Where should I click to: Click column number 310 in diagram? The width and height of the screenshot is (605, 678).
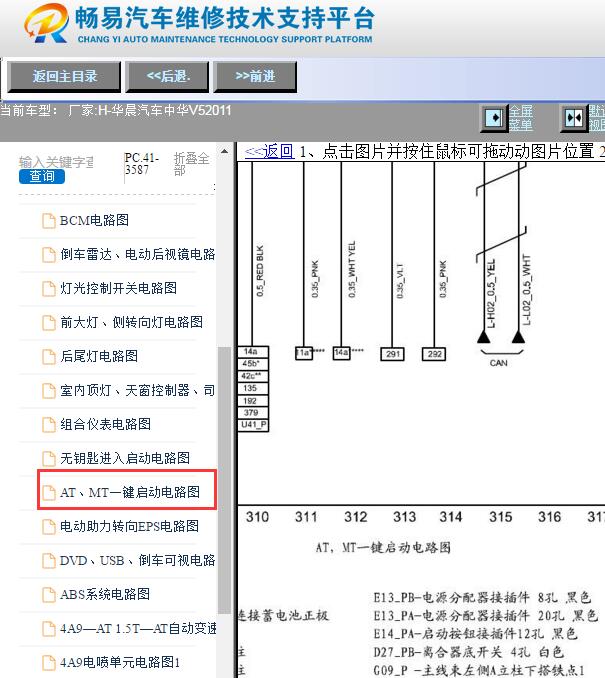pos(257,517)
